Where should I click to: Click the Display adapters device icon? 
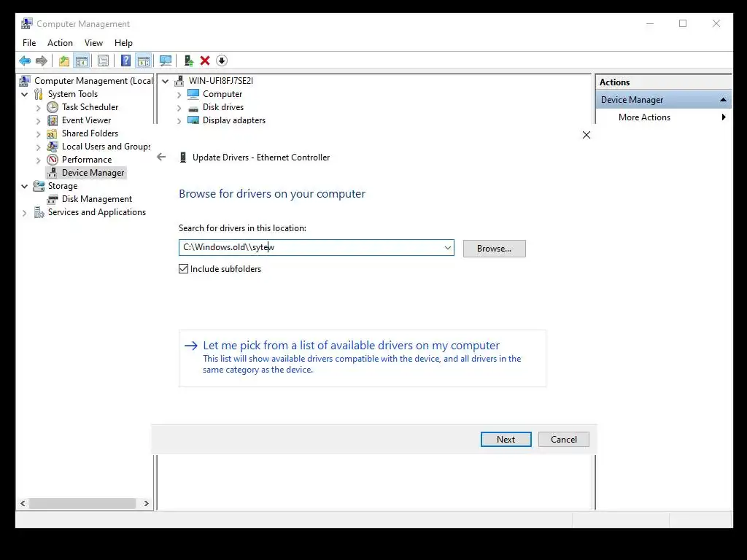[193, 120]
